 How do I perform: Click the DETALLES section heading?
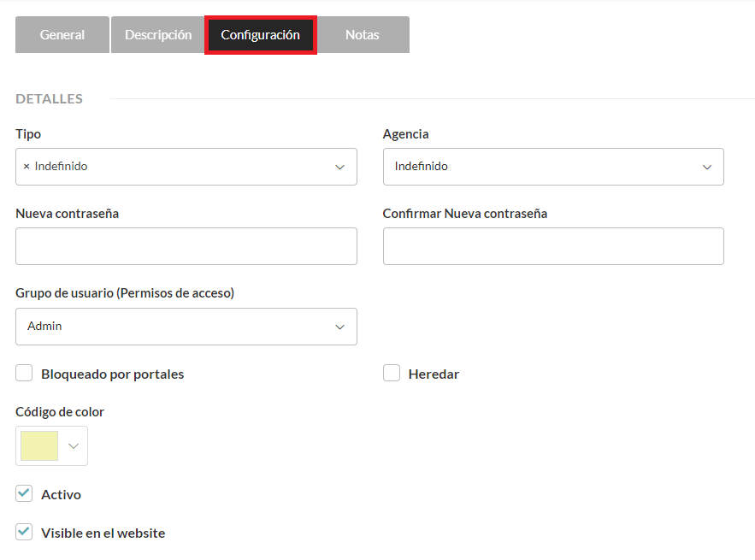(49, 98)
